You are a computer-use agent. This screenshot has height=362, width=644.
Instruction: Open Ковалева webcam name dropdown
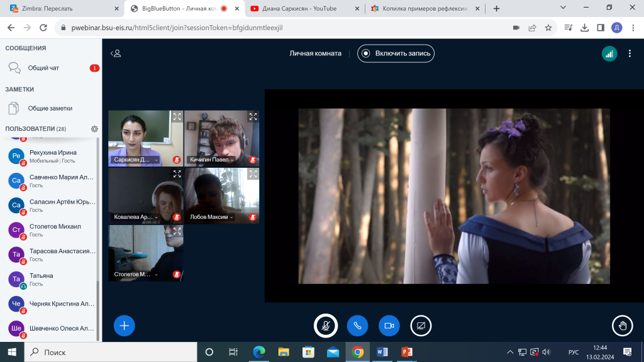tap(136, 217)
